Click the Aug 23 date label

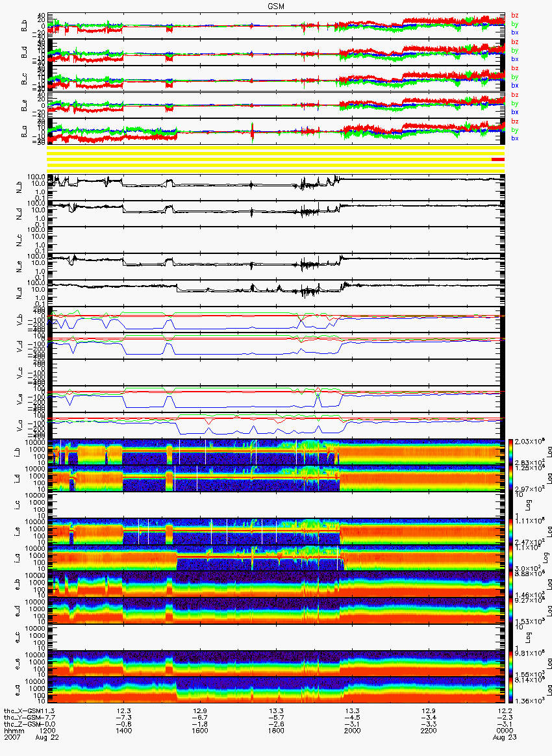(505, 737)
